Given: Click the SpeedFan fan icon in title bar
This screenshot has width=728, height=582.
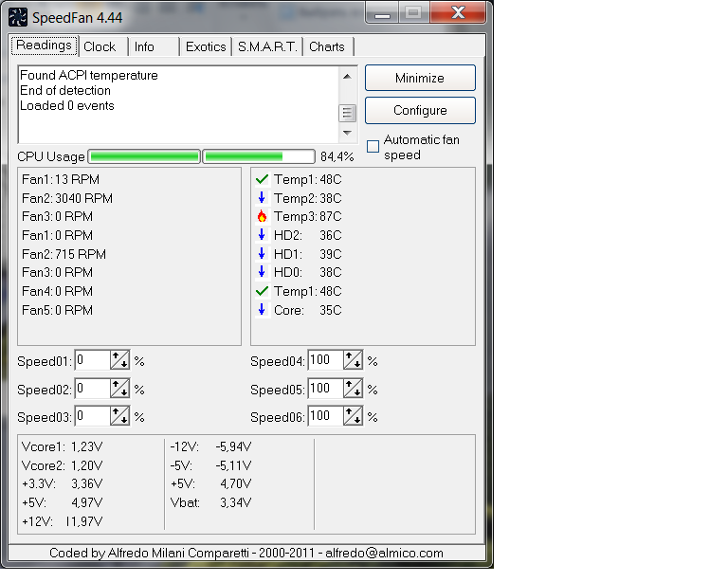Looking at the screenshot, I should click(18, 17).
